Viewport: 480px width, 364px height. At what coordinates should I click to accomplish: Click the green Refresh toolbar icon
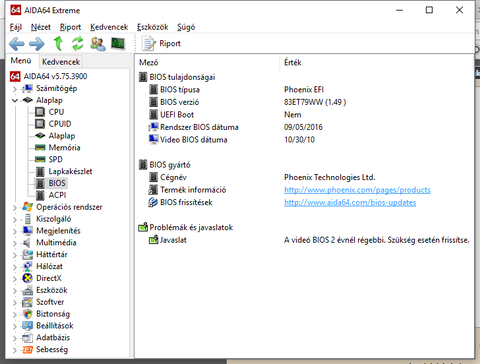click(x=78, y=43)
